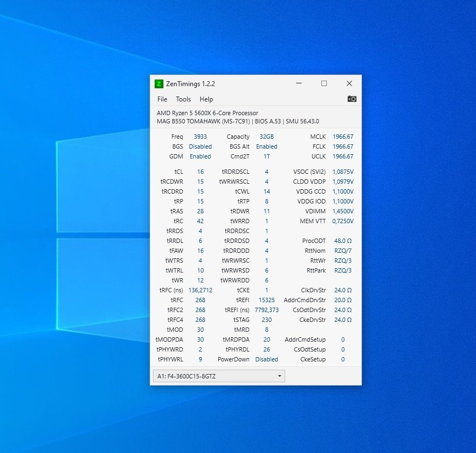The width and height of the screenshot is (476, 453).
Task: Click the tPHYWRD value 2
Action: 200,349
